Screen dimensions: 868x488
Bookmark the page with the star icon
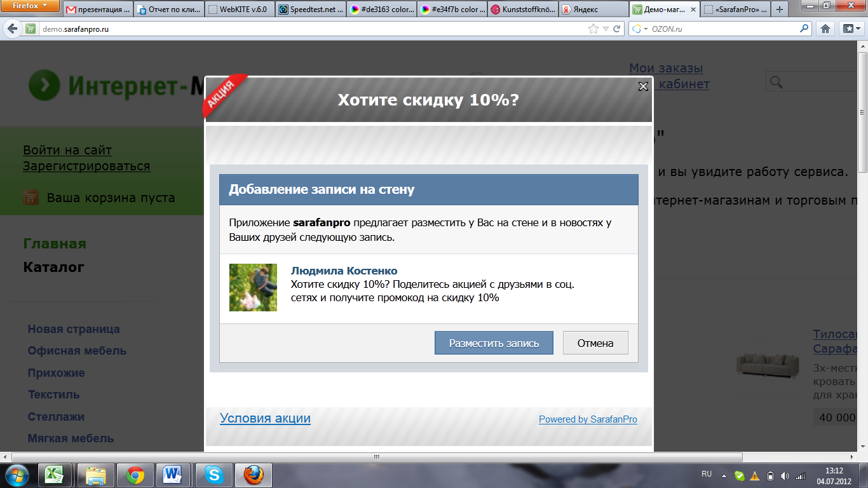pyautogui.click(x=593, y=29)
